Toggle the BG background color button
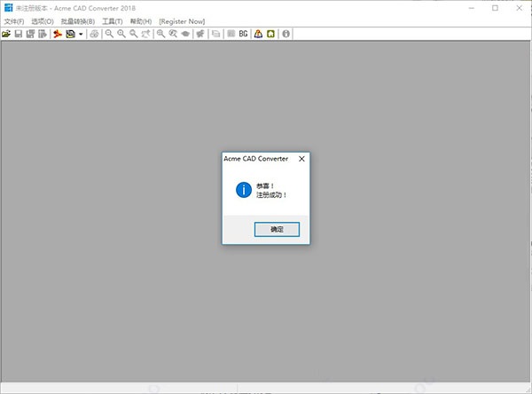Screen dimensions: 532x394 tap(243, 34)
